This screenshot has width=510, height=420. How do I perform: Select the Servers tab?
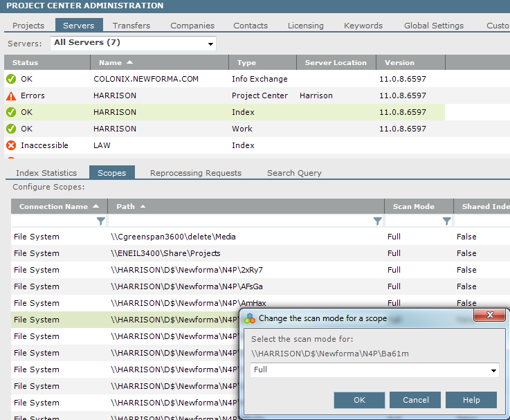click(x=79, y=26)
